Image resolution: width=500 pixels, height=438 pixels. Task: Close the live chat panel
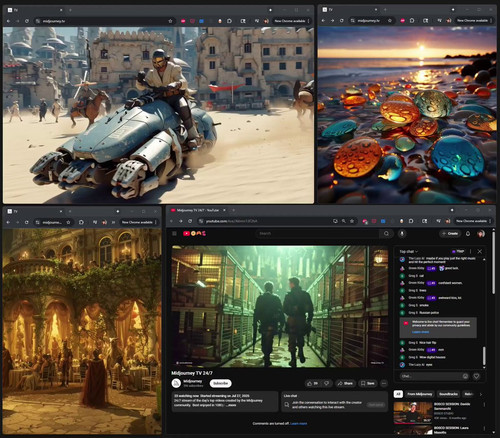click(x=480, y=251)
